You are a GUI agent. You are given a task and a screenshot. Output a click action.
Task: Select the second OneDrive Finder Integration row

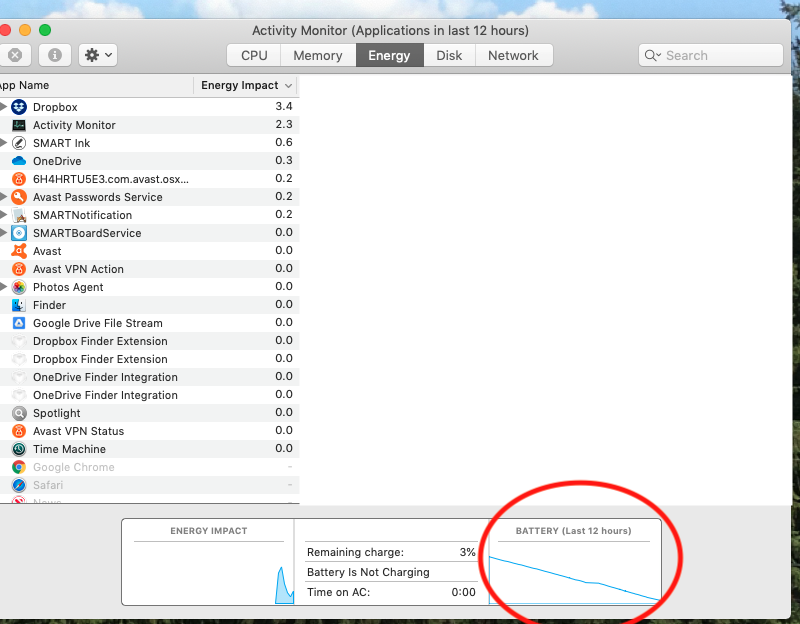coord(149,395)
